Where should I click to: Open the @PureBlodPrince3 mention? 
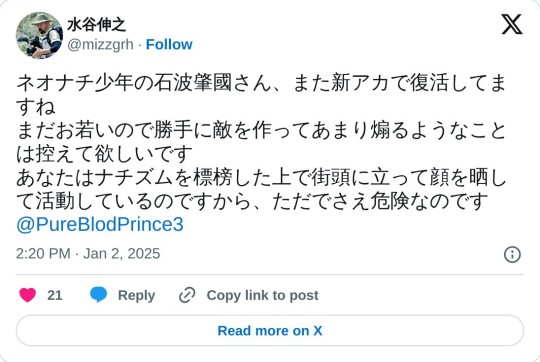click(100, 225)
